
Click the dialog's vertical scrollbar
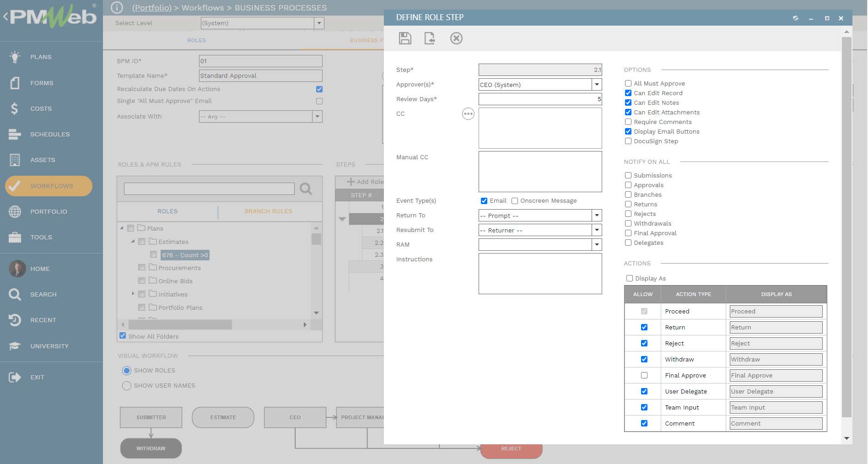click(x=846, y=227)
